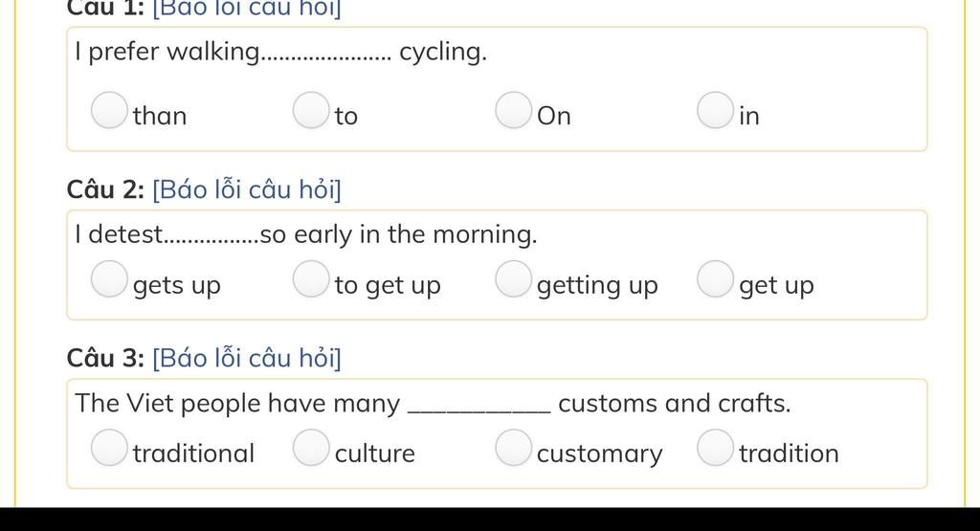Viewport: 980px width, 531px height.
Task: Choose the 'to' answer option
Action: coord(311,111)
